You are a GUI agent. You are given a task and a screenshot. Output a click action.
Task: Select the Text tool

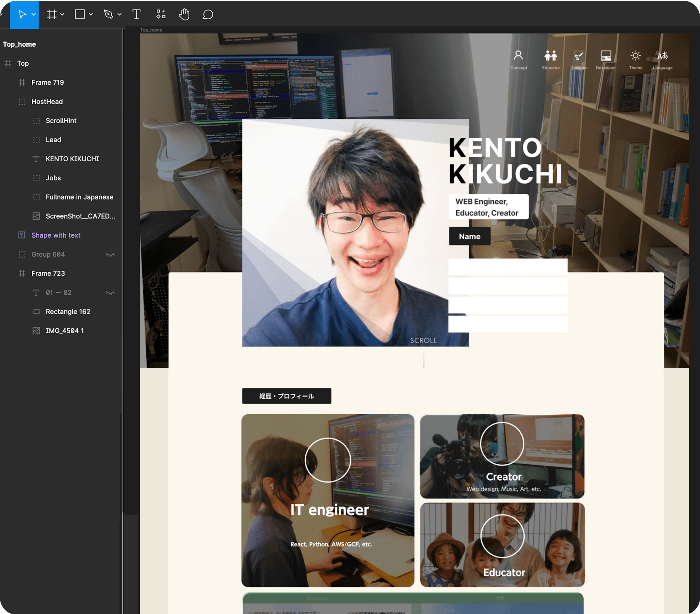click(136, 15)
